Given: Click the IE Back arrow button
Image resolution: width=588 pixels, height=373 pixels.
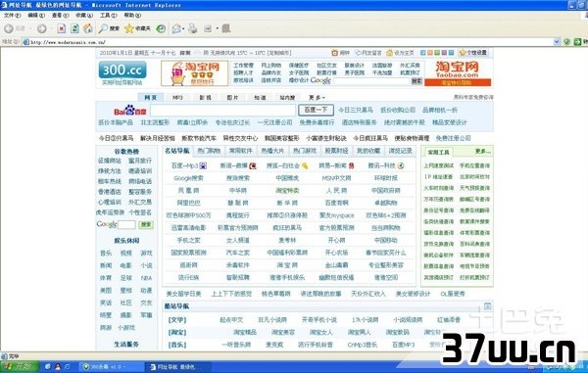Looking at the screenshot, I should 9,28.
